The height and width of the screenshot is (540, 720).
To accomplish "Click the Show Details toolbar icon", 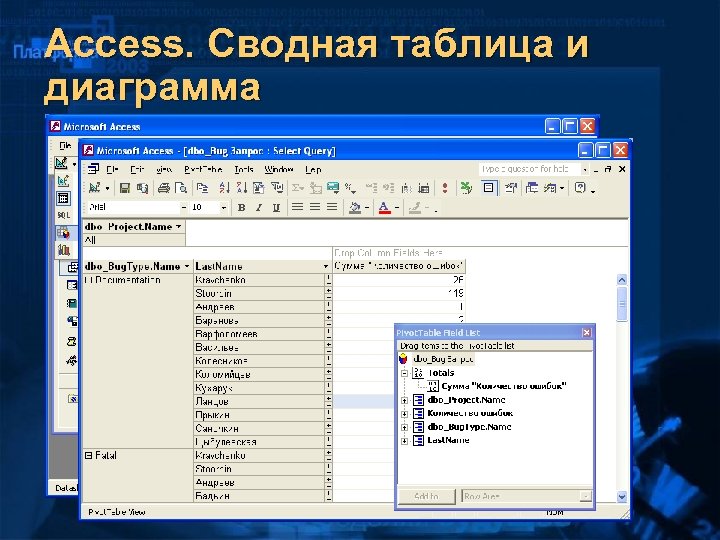I will click(x=424, y=188).
